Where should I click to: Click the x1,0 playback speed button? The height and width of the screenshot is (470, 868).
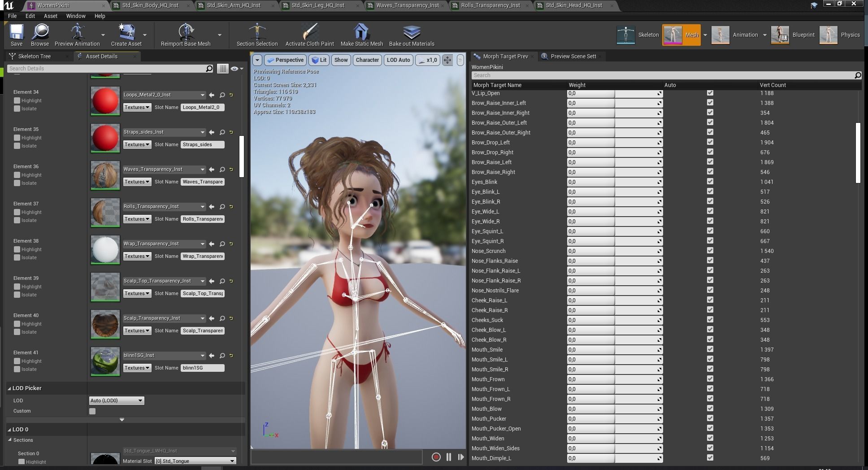tap(427, 60)
